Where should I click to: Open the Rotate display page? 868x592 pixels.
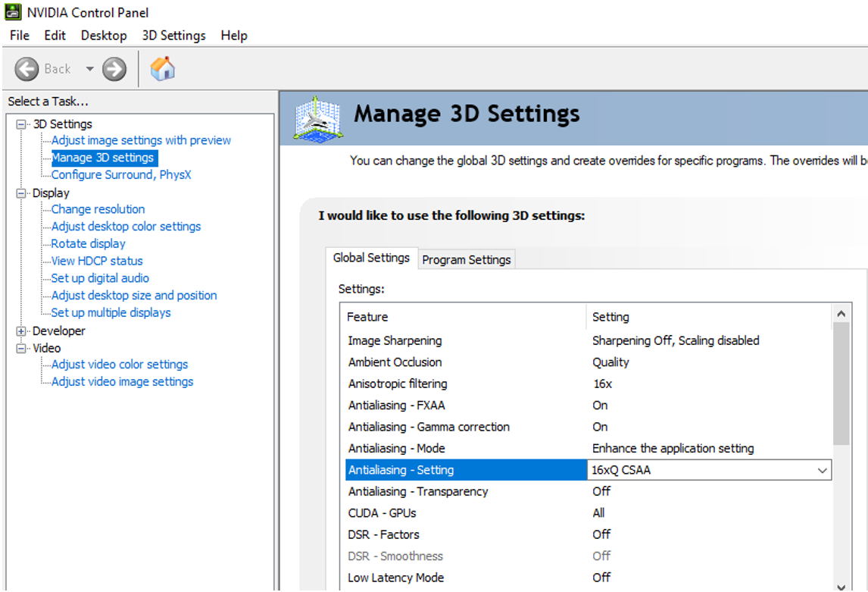tap(89, 243)
